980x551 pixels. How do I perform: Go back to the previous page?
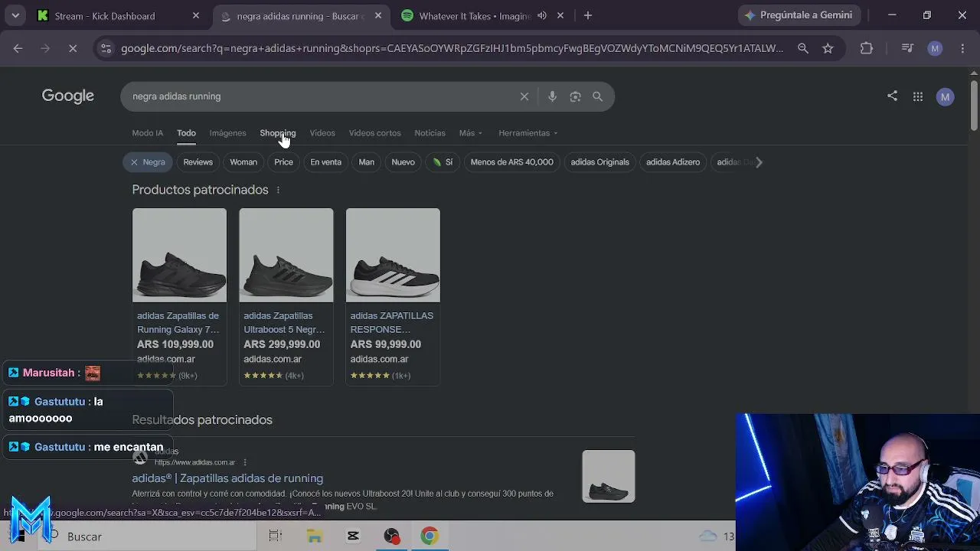(x=18, y=48)
